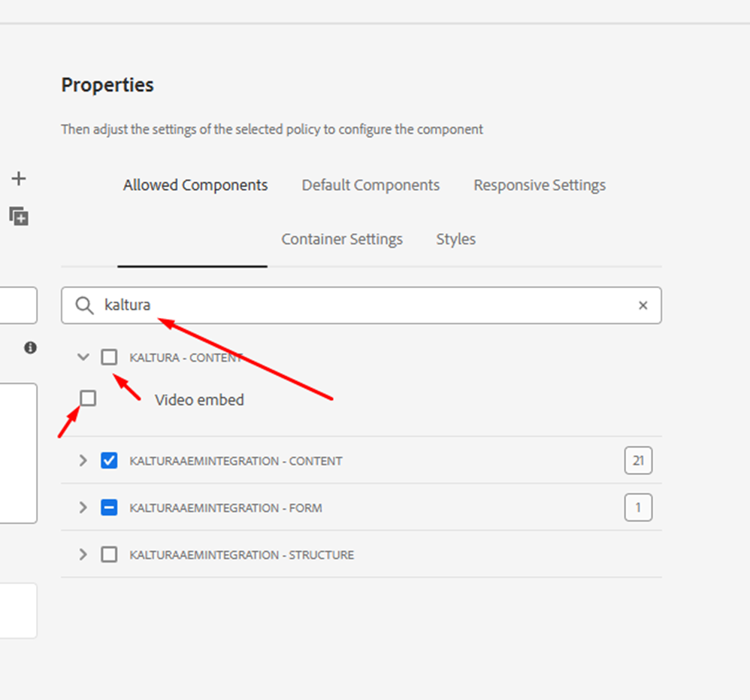Switch to Responsive Settings tab
This screenshot has width=750, height=700.
pos(540,185)
